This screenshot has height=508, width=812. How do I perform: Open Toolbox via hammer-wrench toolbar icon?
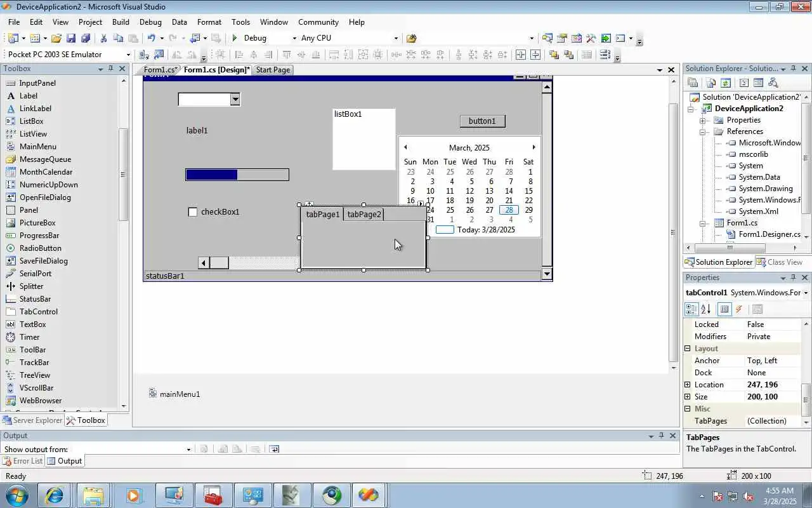point(591,38)
